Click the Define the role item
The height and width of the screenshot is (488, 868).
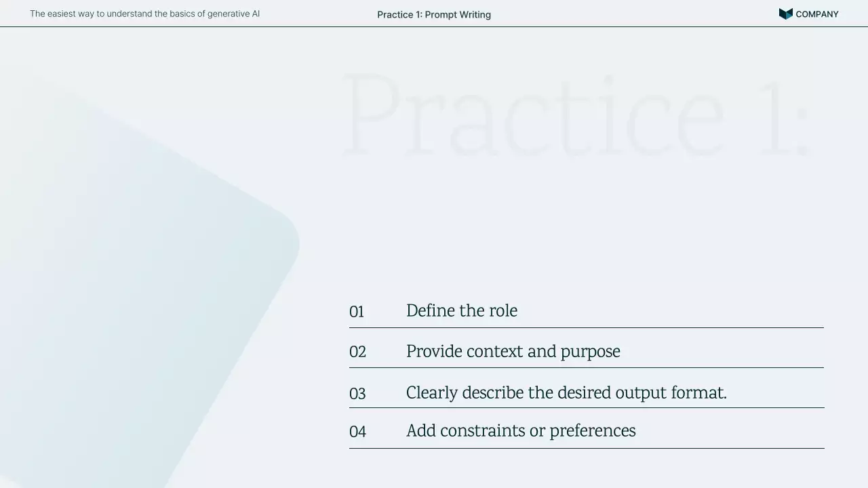pyautogui.click(x=462, y=310)
